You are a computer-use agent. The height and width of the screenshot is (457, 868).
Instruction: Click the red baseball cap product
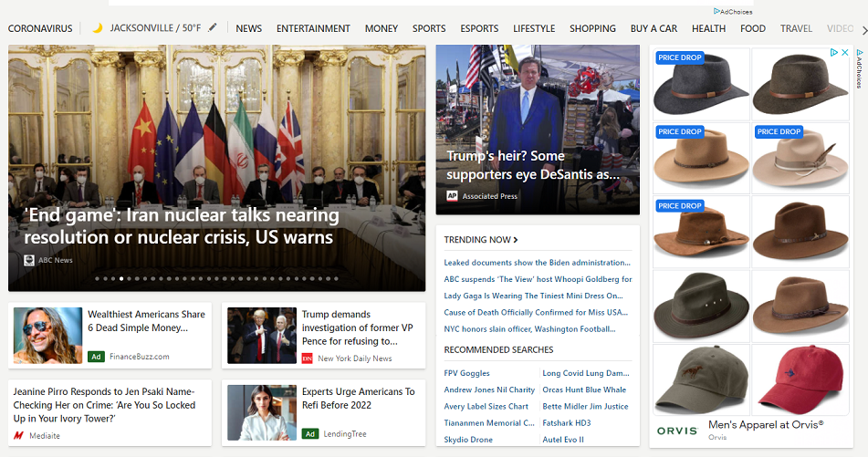(800, 379)
